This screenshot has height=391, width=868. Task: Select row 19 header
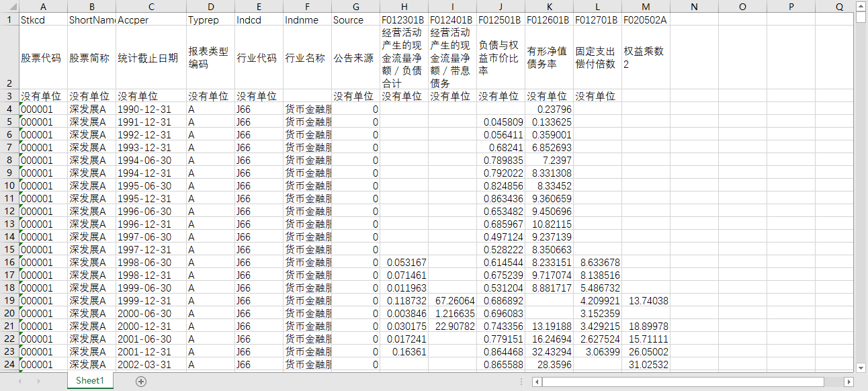point(9,300)
